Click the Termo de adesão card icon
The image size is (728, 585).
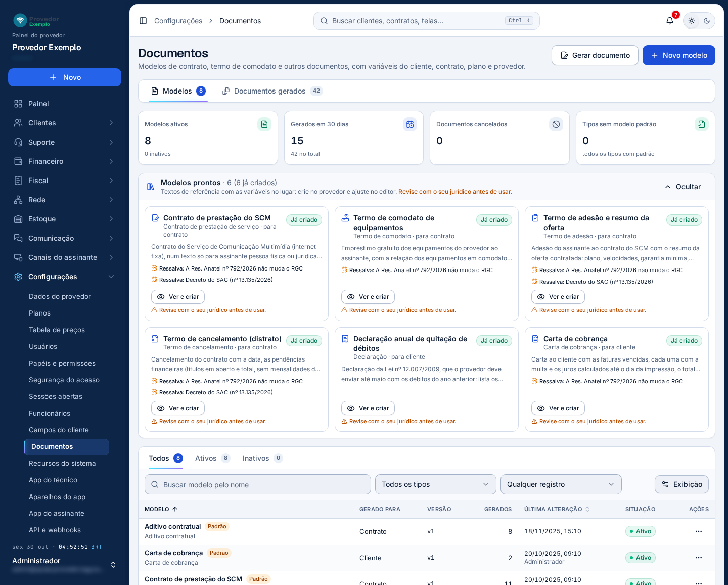pos(535,218)
